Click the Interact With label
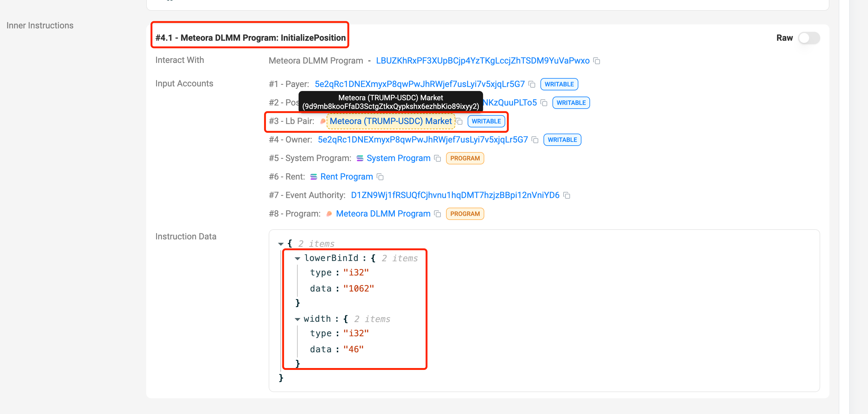Image resolution: width=868 pixels, height=414 pixels. click(x=179, y=60)
